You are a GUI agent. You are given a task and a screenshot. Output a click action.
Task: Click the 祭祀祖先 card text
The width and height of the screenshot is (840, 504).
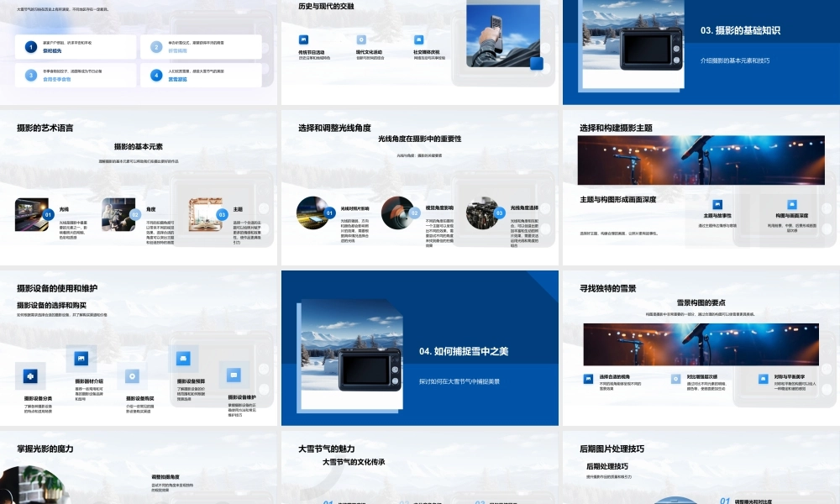click(x=52, y=51)
